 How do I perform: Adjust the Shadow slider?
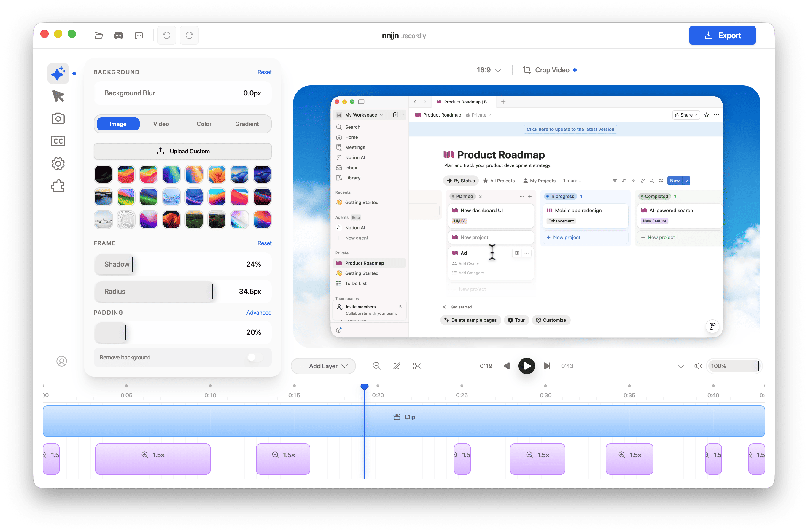coord(183,264)
